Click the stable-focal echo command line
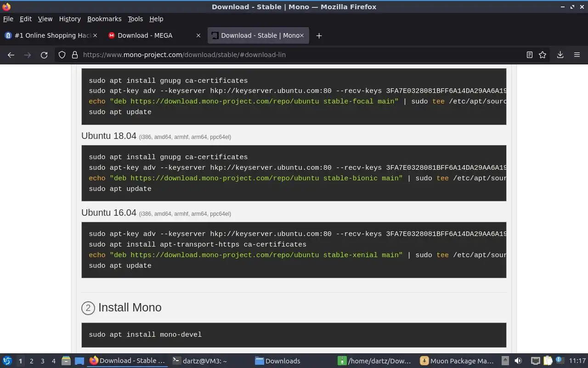 point(297,101)
